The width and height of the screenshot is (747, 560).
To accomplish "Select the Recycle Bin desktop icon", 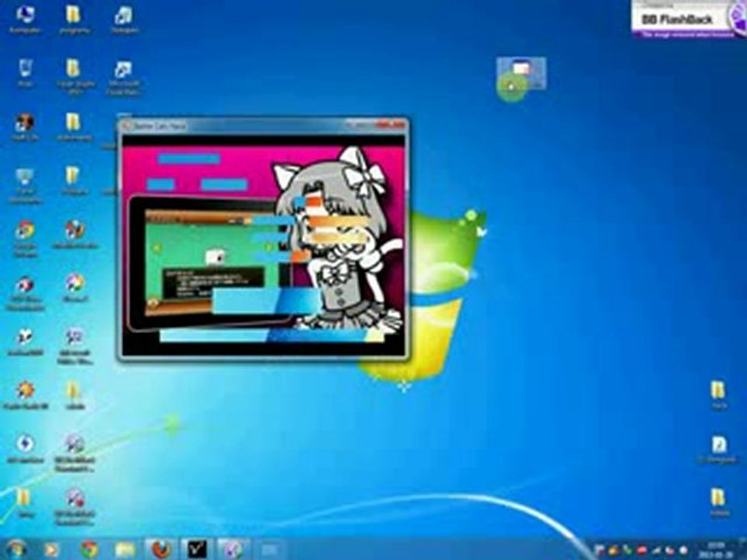I will click(25, 72).
